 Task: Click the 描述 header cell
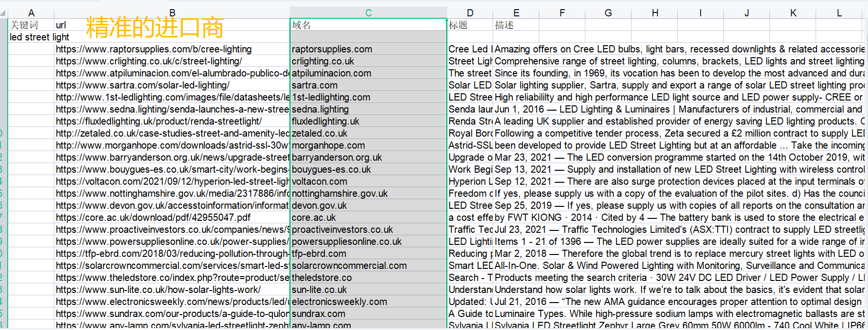516,25
